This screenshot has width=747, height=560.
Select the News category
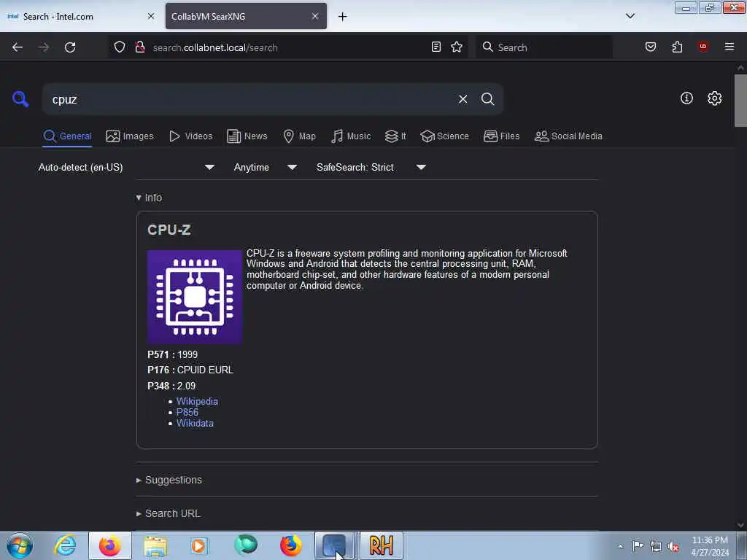pos(247,136)
